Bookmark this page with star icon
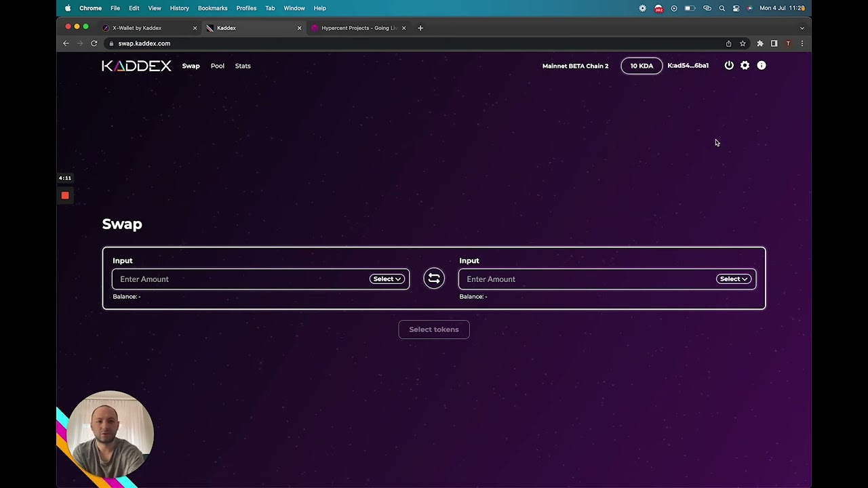 click(743, 43)
